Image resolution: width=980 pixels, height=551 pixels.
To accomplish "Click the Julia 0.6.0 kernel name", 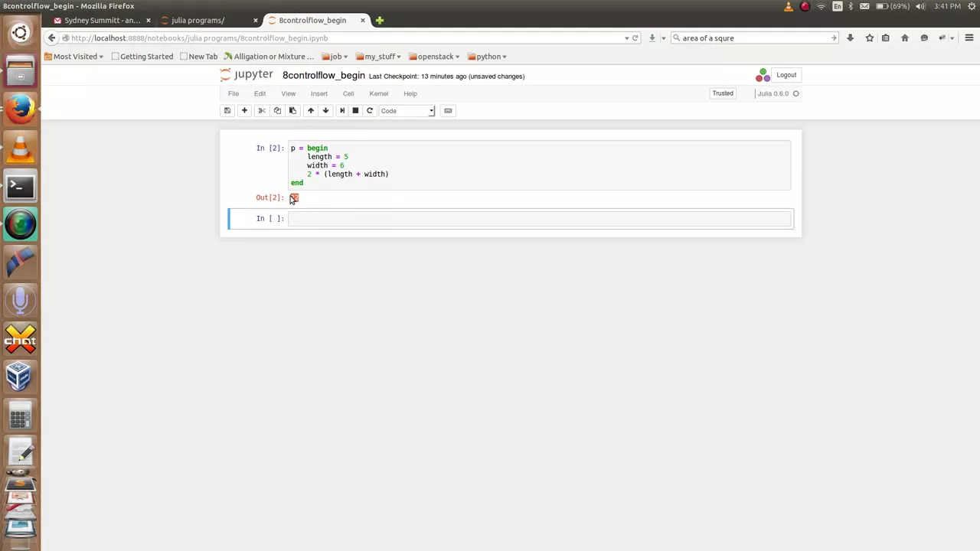I will 773,93.
